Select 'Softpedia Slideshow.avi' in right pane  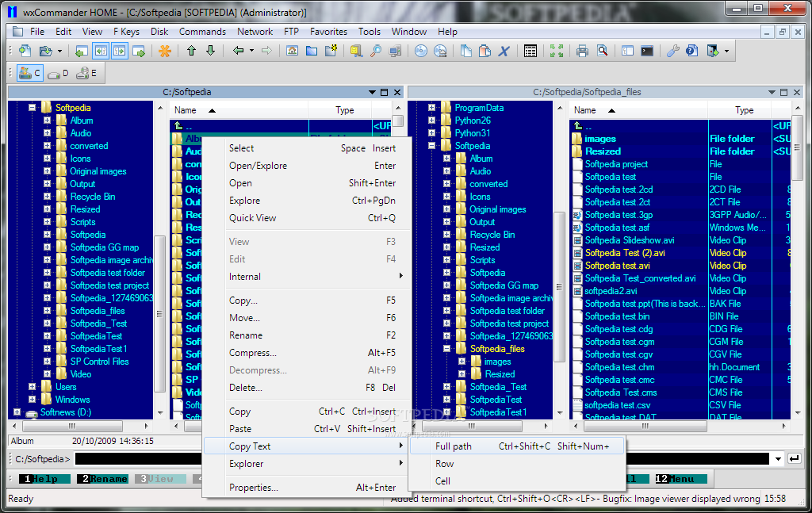(x=629, y=240)
